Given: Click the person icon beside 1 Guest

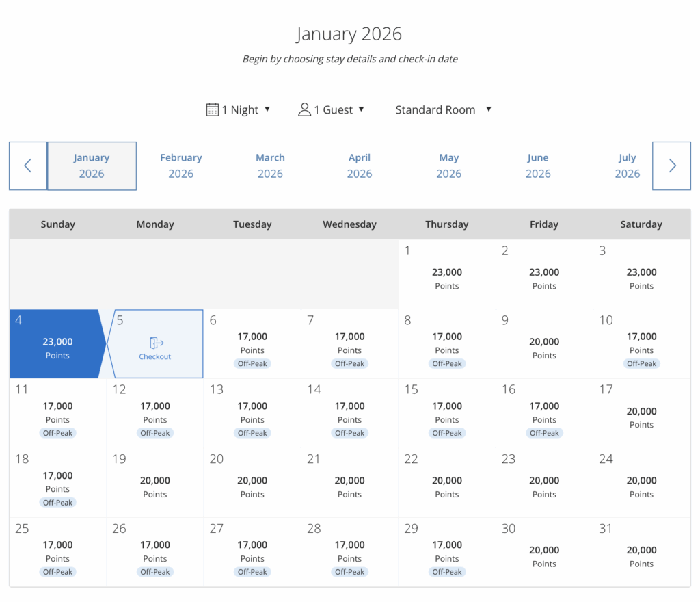Looking at the screenshot, I should pyautogui.click(x=304, y=109).
